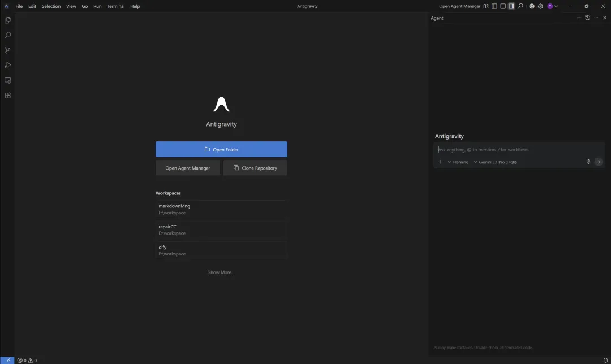Click the title bar search magnifier icon
This screenshot has width=611, height=364.
coord(520,6)
